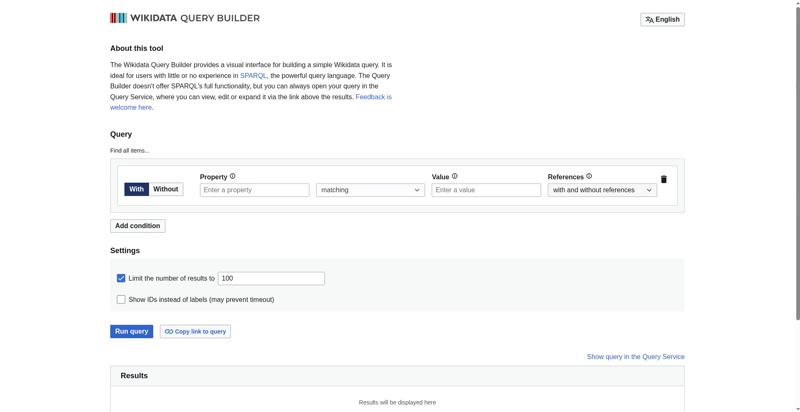Open Show query in the Query Service
Image resolution: width=800 pixels, height=412 pixels.
636,357
